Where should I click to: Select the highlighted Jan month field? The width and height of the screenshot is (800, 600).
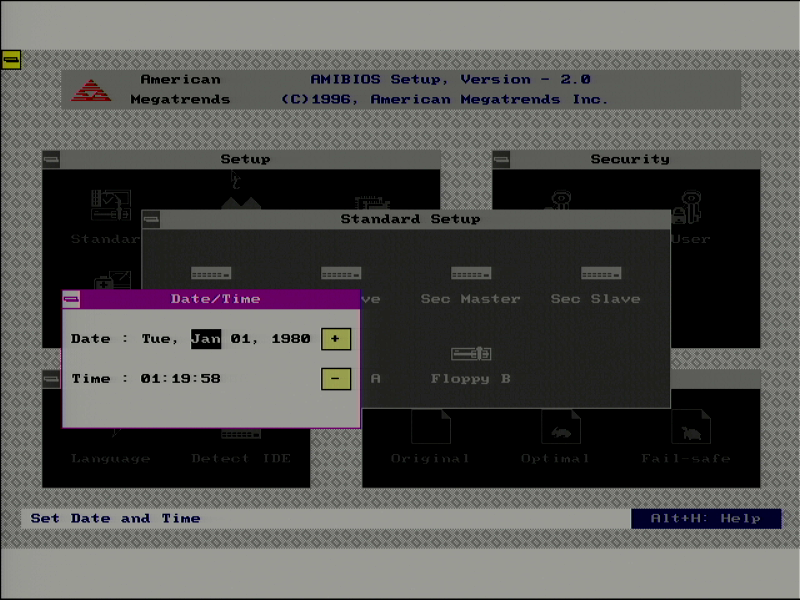coord(207,339)
